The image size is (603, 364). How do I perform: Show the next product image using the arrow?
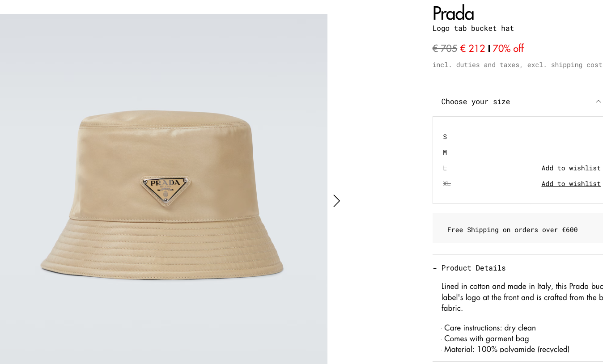[x=336, y=201]
